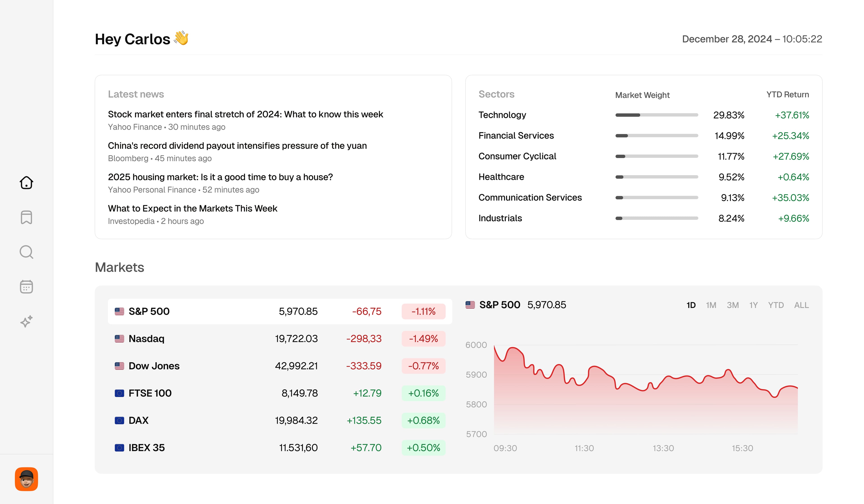Select the 1Y range option
This screenshot has height=504, width=864.
(x=754, y=305)
